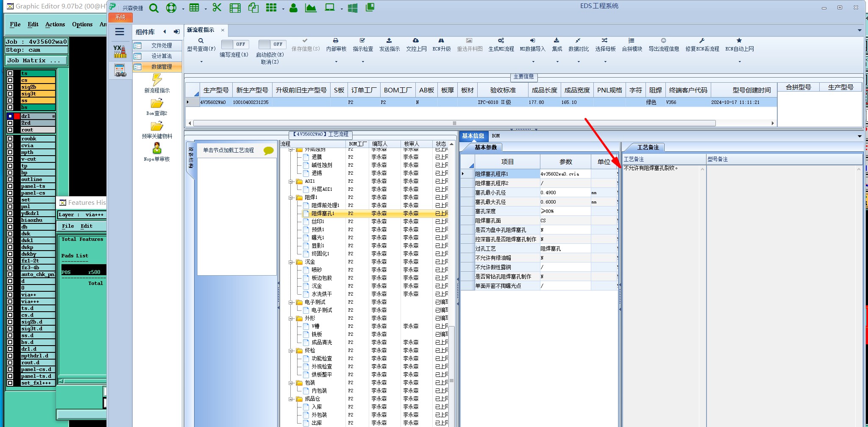
Task: Click the green magnifier search icon
Action: tap(154, 8)
